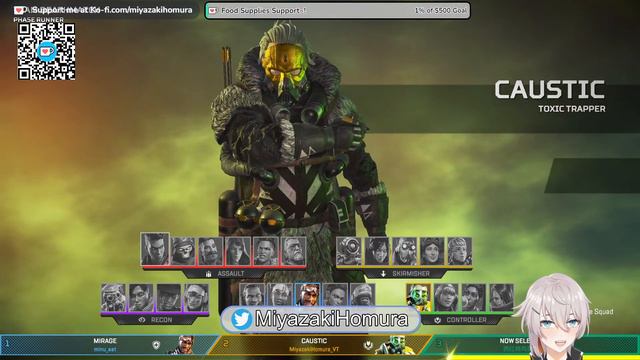The image size is (640, 360).
Task: Select the helmeted Newcastle portrait
Action: point(363,295)
